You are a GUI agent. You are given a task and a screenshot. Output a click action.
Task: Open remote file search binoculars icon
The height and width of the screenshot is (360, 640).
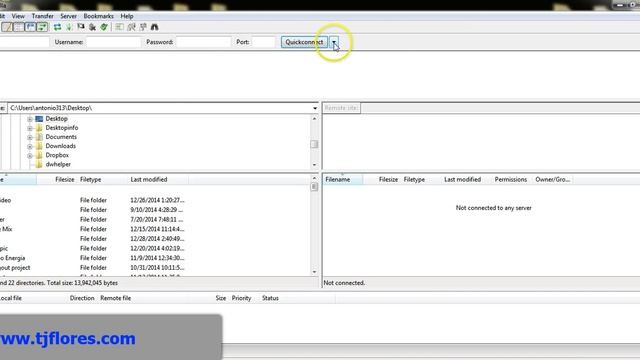[154, 27]
